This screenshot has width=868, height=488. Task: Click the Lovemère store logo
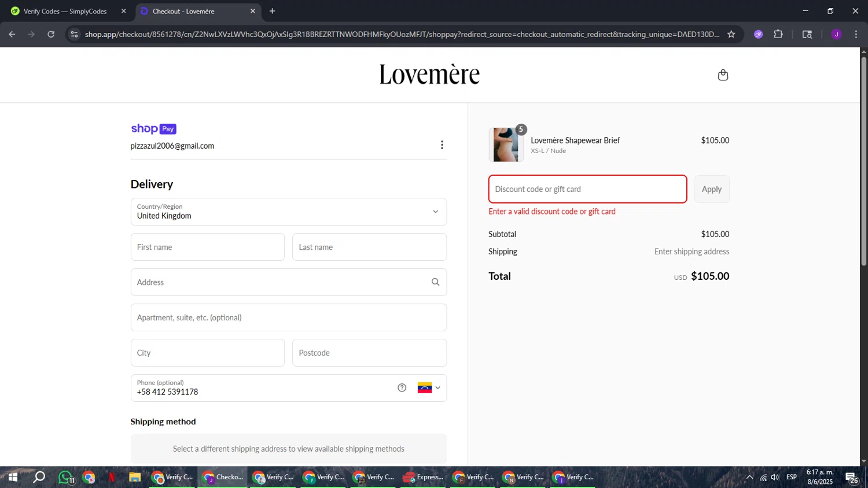429,75
